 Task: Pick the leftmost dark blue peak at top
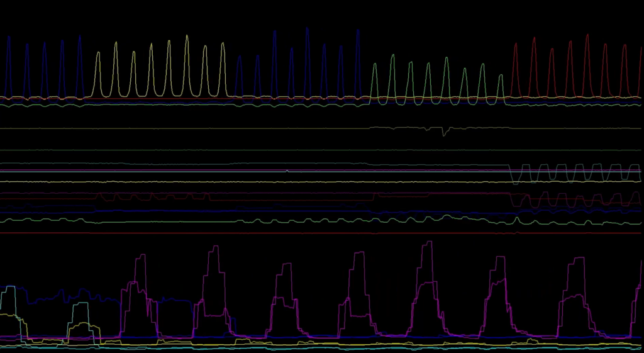click(9, 37)
